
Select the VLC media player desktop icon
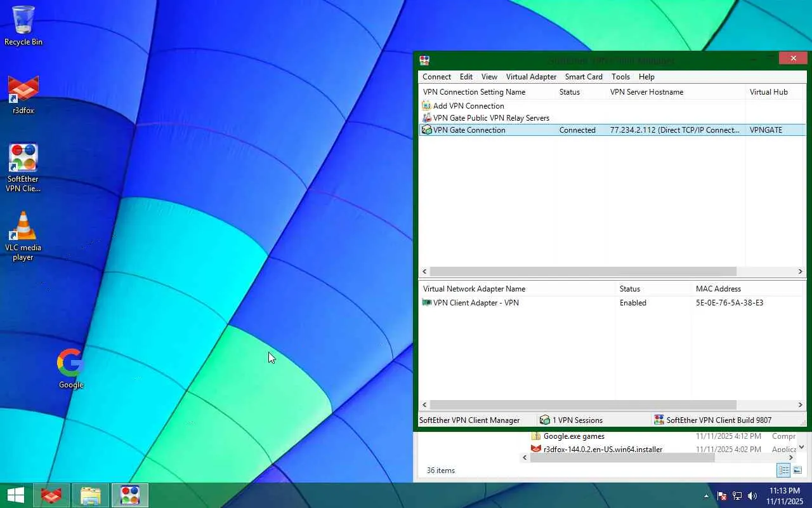point(23,236)
